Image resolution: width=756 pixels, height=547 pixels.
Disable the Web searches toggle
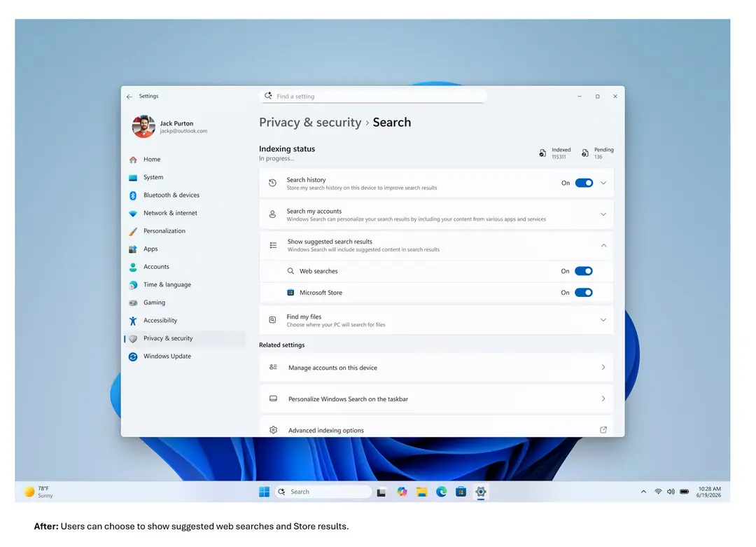pyautogui.click(x=583, y=271)
